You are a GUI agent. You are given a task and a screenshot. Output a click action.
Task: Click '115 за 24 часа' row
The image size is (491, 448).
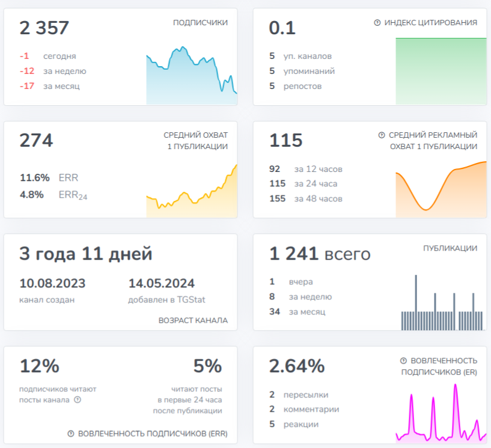pyautogui.click(x=303, y=183)
